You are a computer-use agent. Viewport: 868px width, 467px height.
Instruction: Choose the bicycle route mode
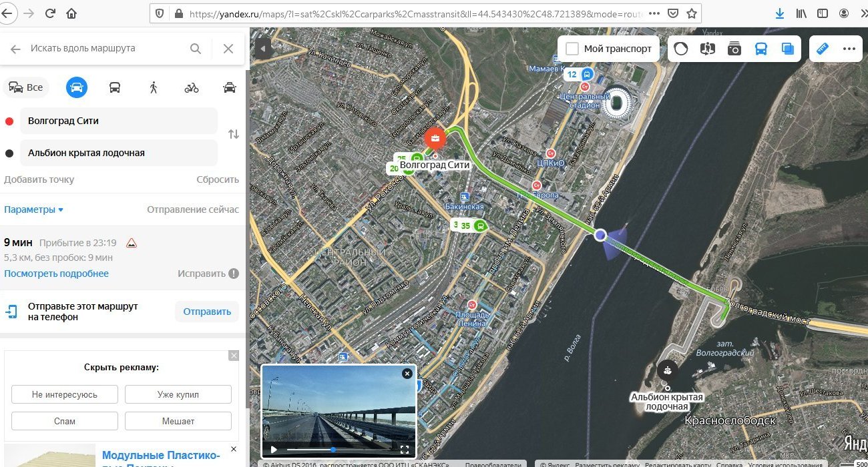point(192,87)
